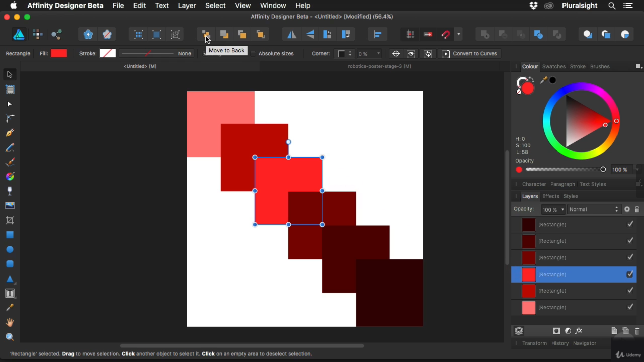The width and height of the screenshot is (644, 362).
Task: Toggle visibility of the second Rectangle layer
Action: click(630, 241)
